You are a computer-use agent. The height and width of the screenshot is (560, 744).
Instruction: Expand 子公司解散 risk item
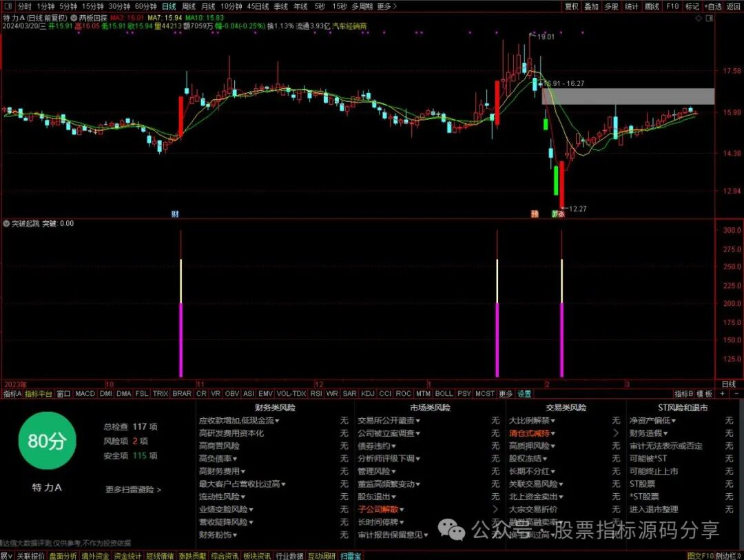coord(381,509)
